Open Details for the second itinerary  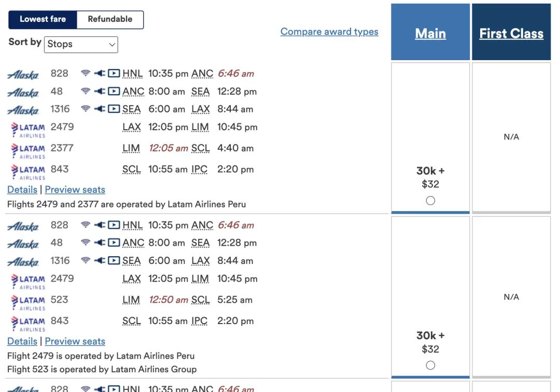22,341
